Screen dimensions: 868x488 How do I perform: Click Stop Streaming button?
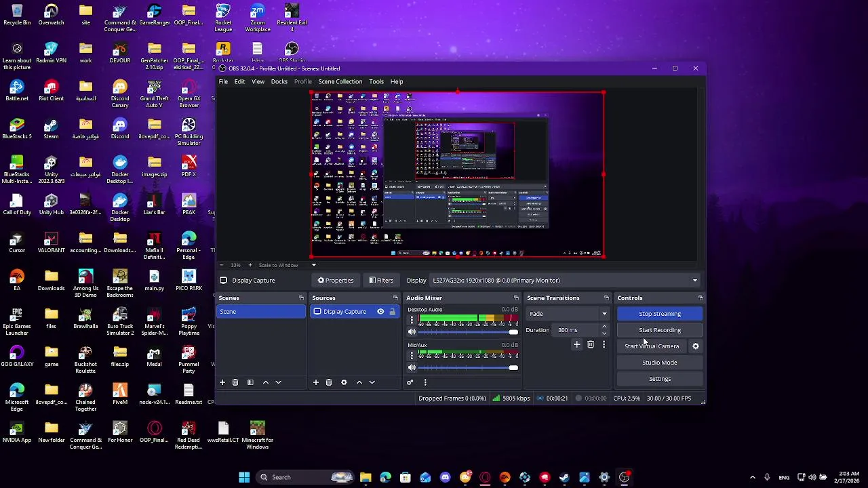[660, 314]
